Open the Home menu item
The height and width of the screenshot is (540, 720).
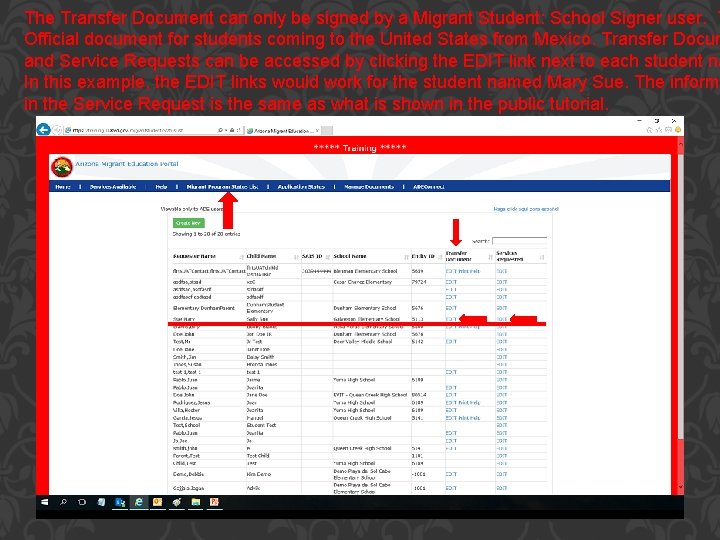tap(63, 187)
